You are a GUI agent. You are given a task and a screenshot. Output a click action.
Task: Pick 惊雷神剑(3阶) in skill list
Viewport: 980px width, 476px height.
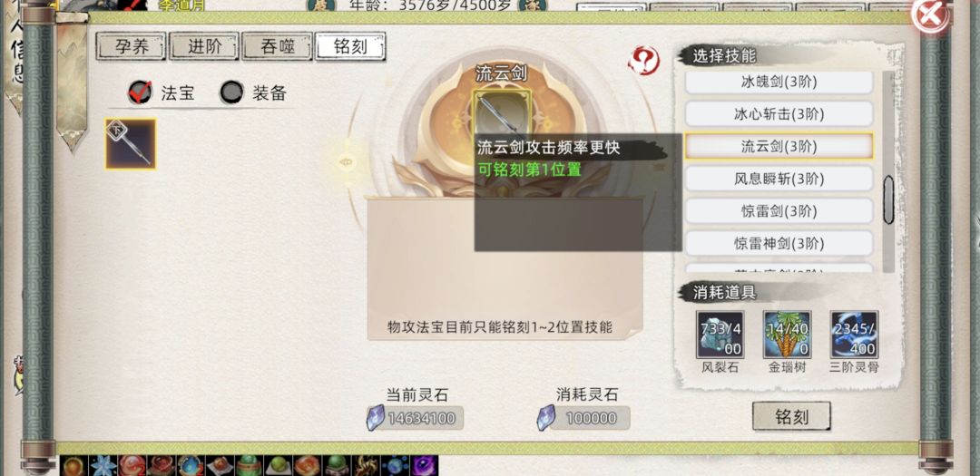(x=779, y=243)
